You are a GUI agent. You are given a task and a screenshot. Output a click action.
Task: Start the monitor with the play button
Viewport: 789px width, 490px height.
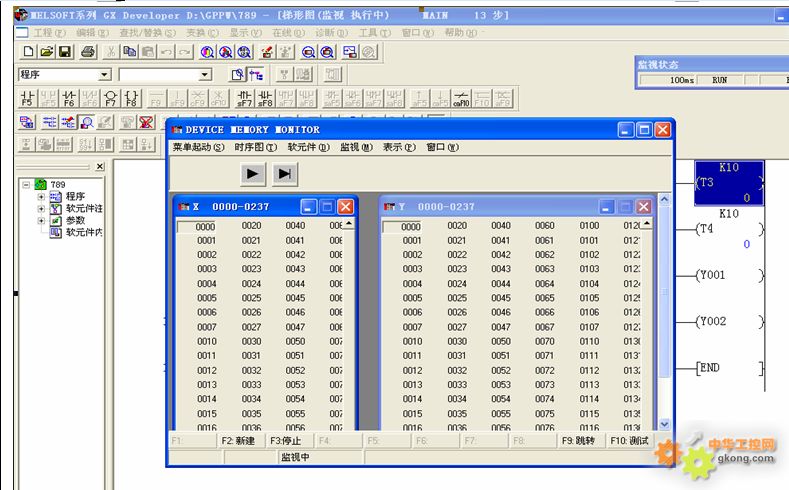click(x=253, y=174)
